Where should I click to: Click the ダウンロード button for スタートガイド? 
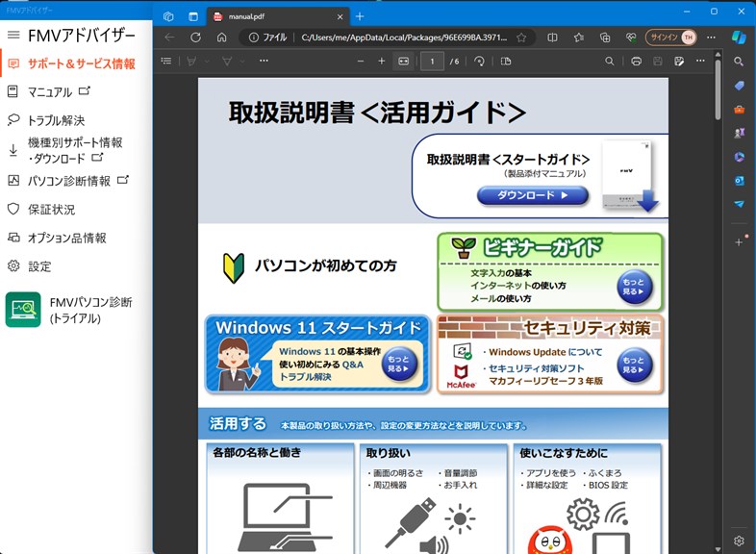pos(533,195)
